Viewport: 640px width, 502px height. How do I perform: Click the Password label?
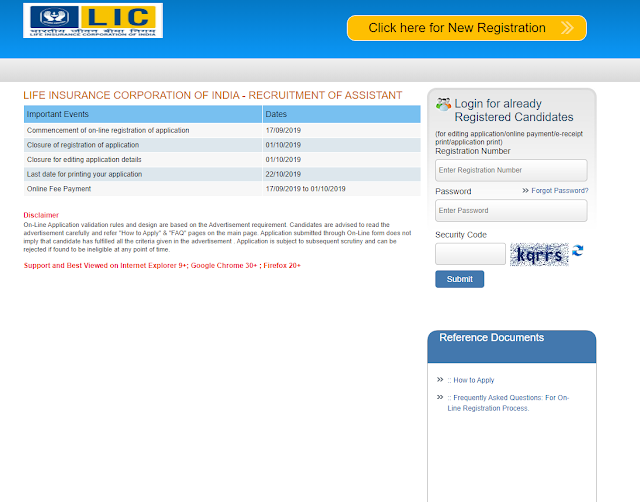pyautogui.click(x=453, y=191)
